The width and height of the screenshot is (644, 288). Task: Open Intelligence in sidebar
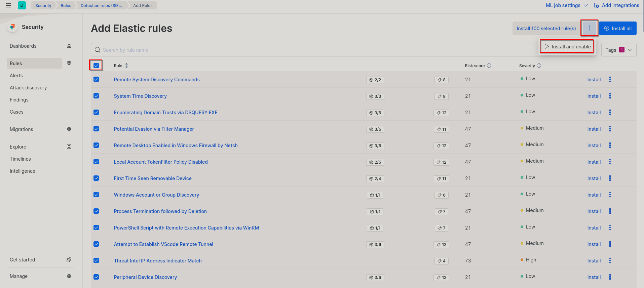tap(23, 171)
